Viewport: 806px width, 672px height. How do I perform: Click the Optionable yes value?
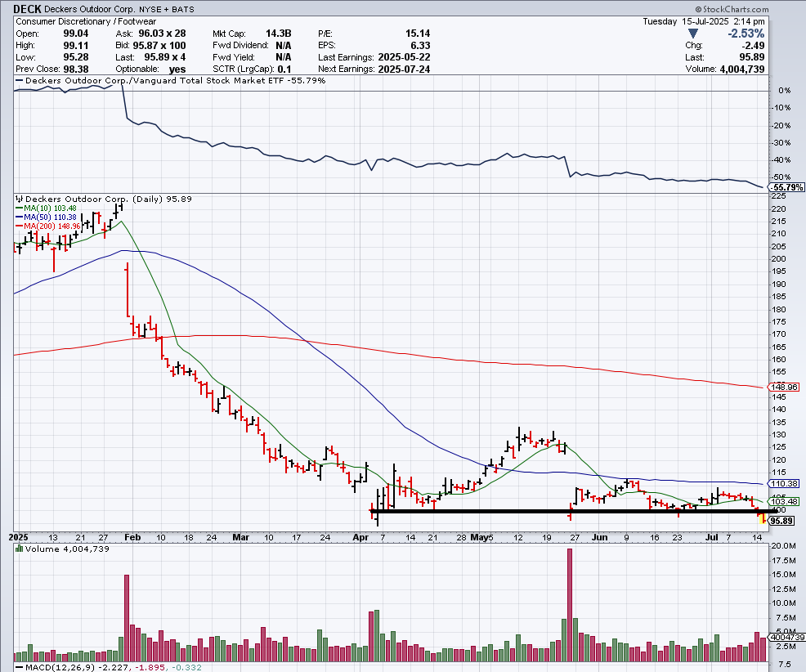[x=177, y=69]
